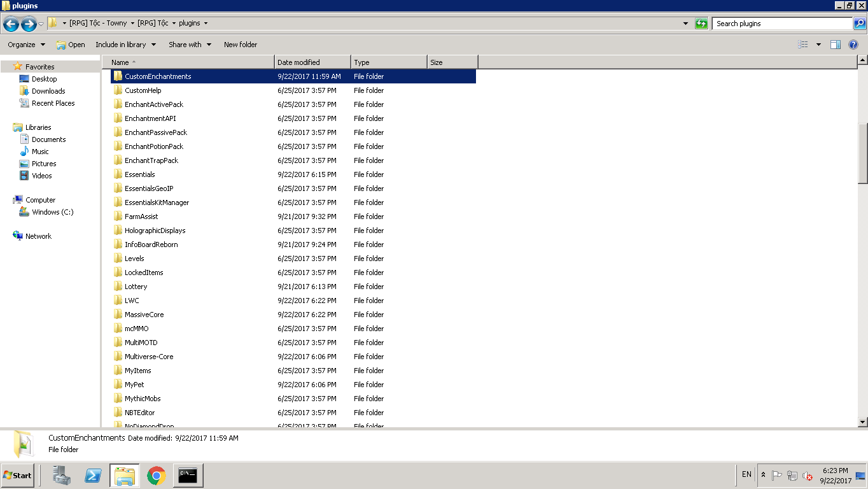Open the volume tray icon
The width and height of the screenshot is (868, 489).
coord(807,476)
